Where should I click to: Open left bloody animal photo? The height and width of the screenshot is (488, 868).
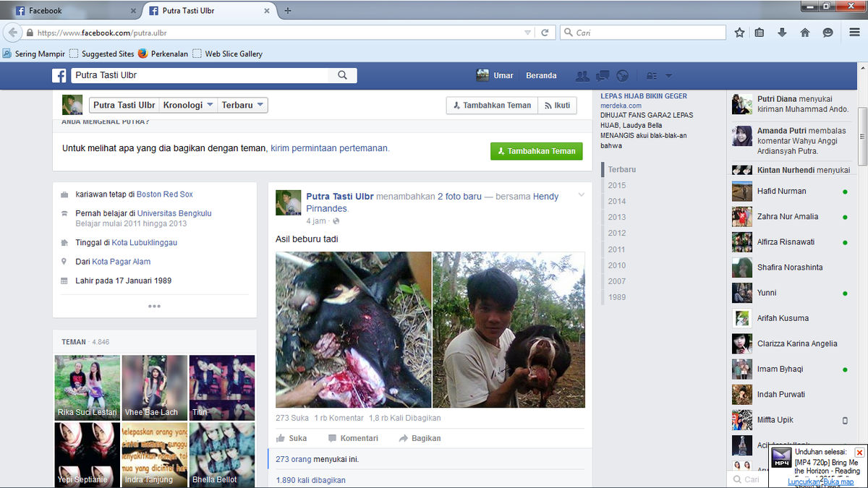(353, 330)
